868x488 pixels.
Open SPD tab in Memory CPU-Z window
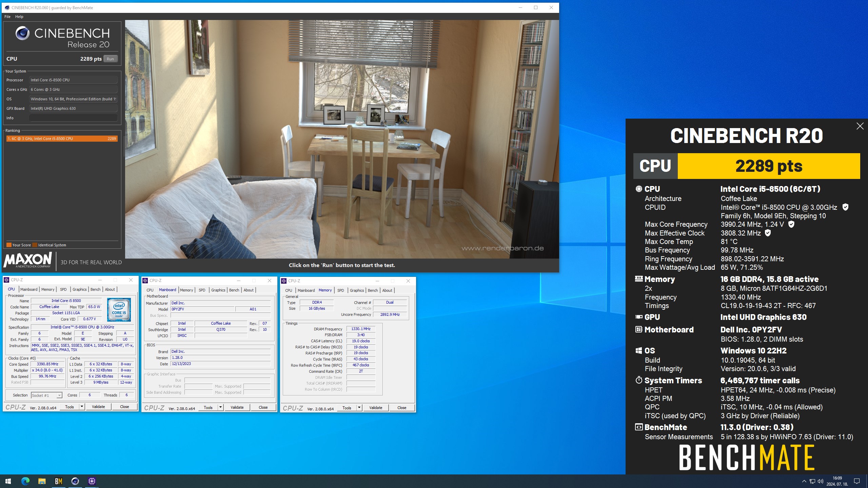(x=341, y=290)
